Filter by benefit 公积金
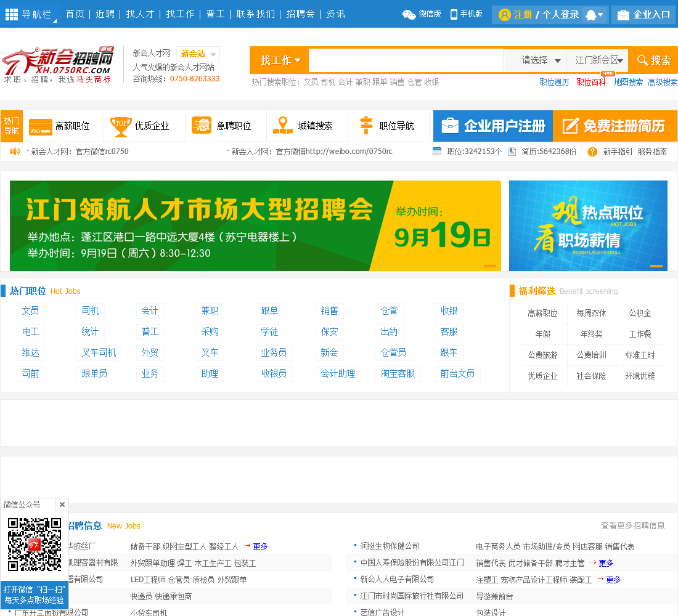This screenshot has width=678, height=616. coord(640,313)
